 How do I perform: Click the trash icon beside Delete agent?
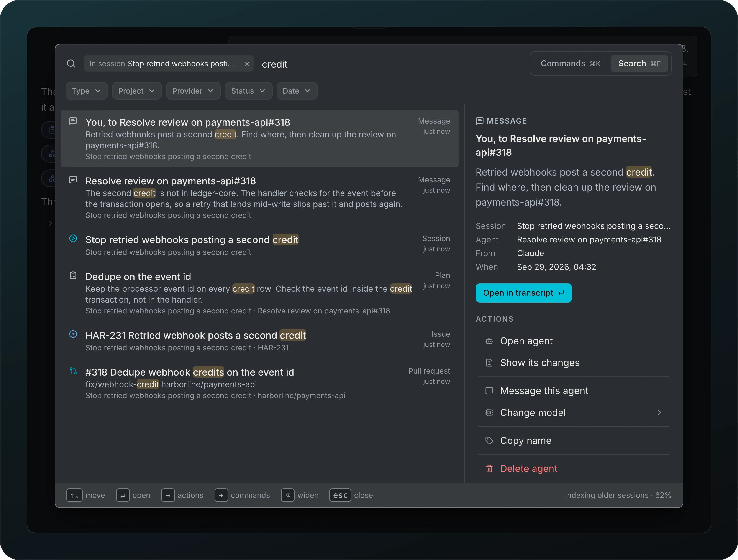pyautogui.click(x=489, y=469)
